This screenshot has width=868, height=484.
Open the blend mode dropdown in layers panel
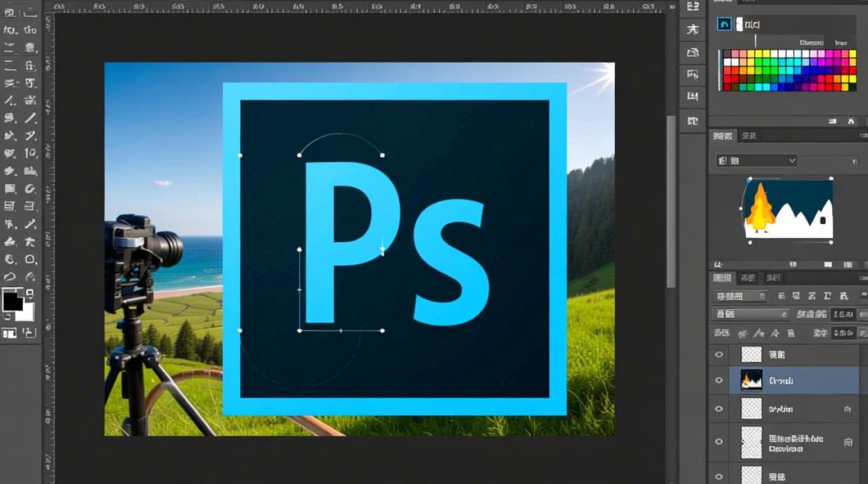pyautogui.click(x=750, y=314)
